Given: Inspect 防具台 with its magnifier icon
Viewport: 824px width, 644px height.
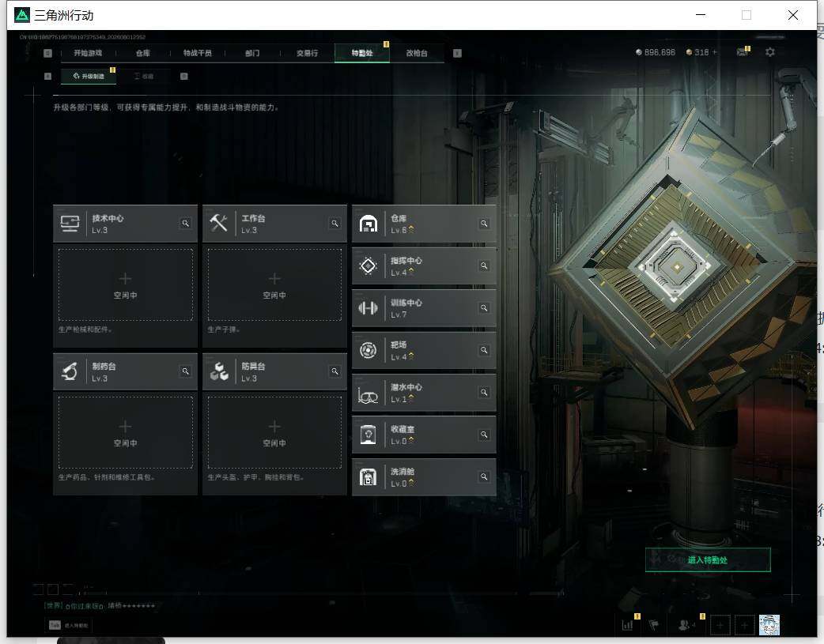Looking at the screenshot, I should (335, 371).
